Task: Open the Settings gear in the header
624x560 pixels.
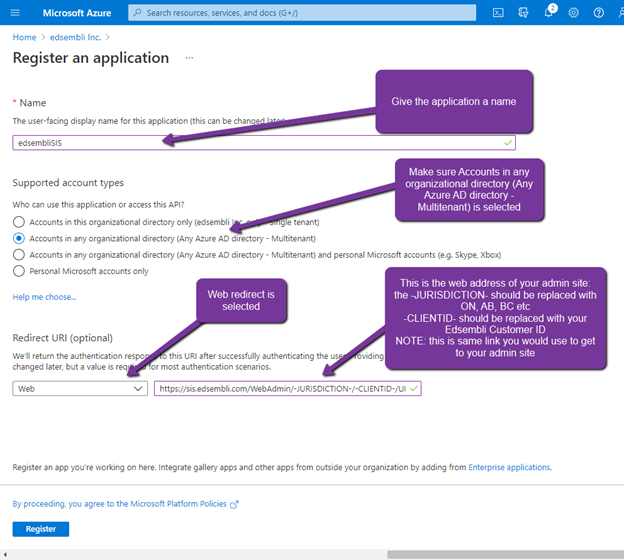Action: point(573,13)
